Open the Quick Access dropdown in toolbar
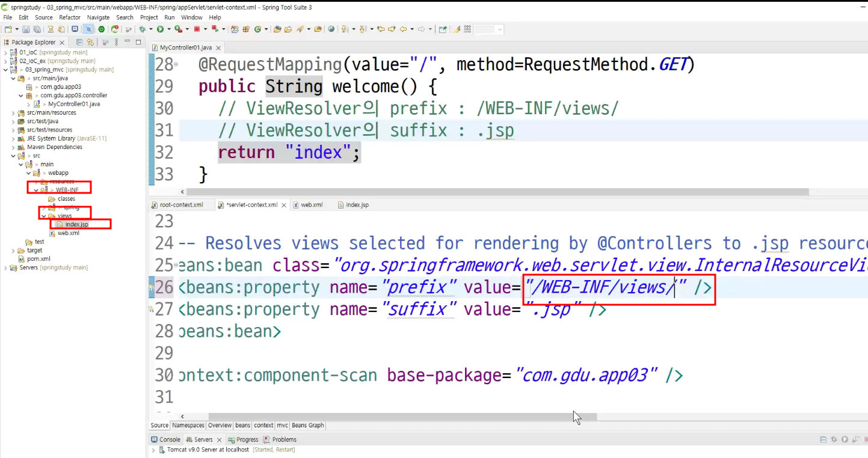Viewport: 868px width, 458px height. point(499,29)
